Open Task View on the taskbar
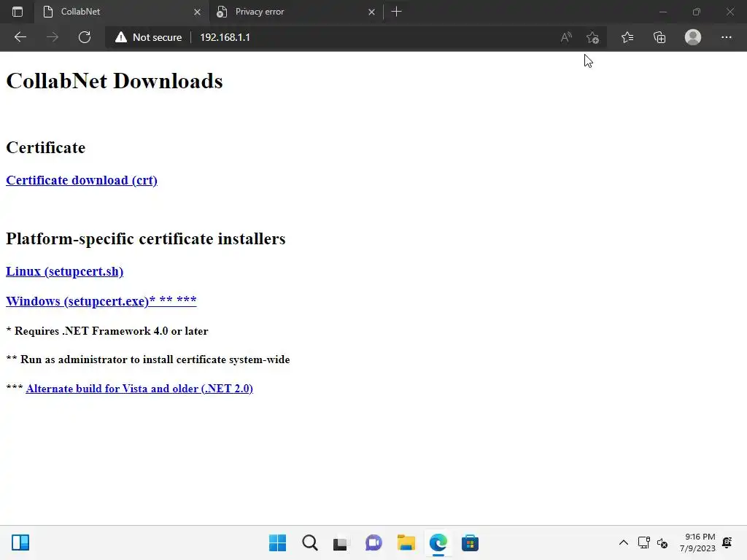The image size is (747, 560). tap(340, 542)
